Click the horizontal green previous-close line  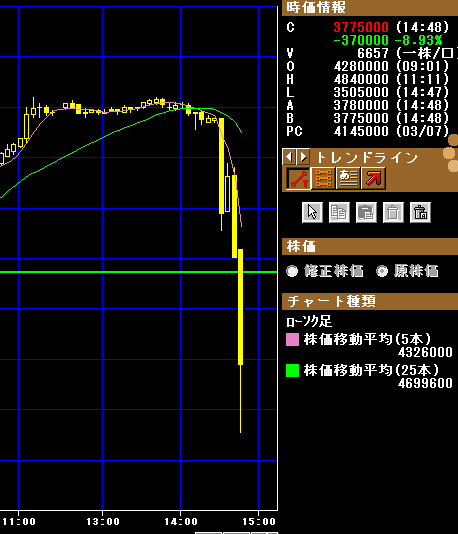tap(138, 272)
